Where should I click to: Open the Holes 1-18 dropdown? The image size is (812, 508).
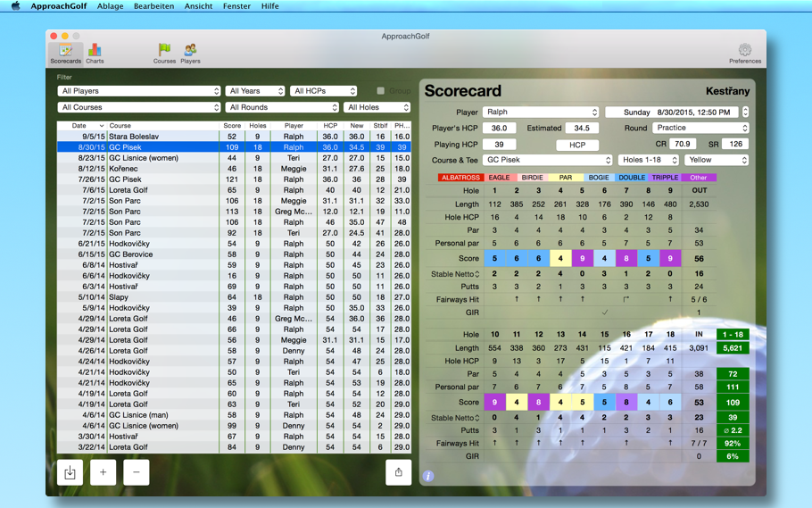coord(649,160)
